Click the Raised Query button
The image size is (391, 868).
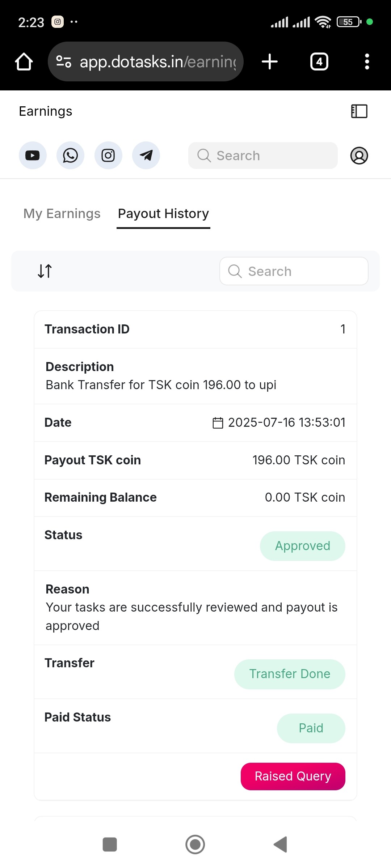pos(293,776)
